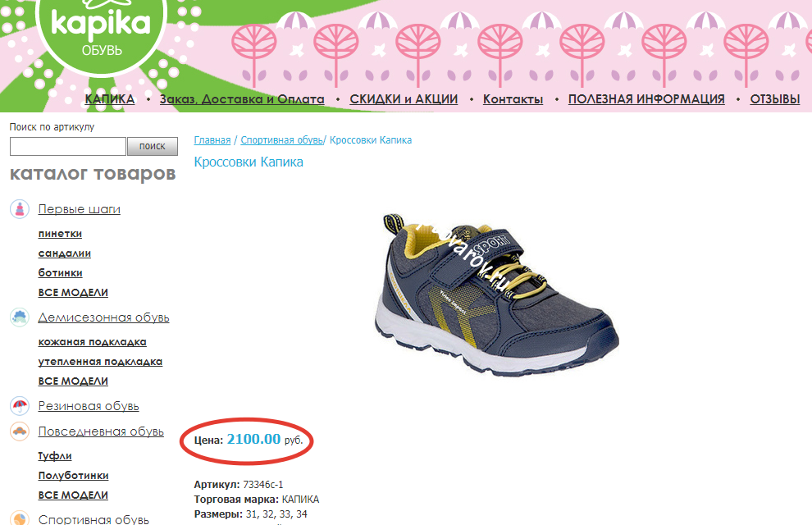The image size is (812, 525).
Task: Click the cloud icon beside Демисезонная обувь
Action: pyautogui.click(x=20, y=317)
